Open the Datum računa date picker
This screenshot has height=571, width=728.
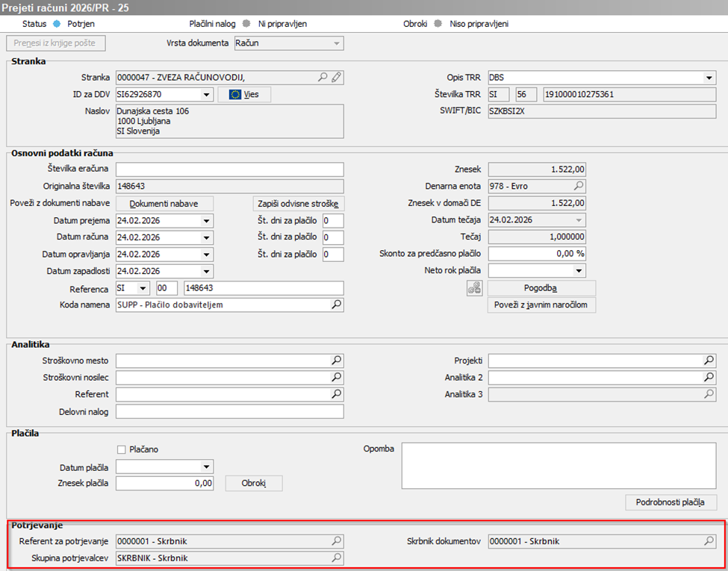click(x=207, y=237)
